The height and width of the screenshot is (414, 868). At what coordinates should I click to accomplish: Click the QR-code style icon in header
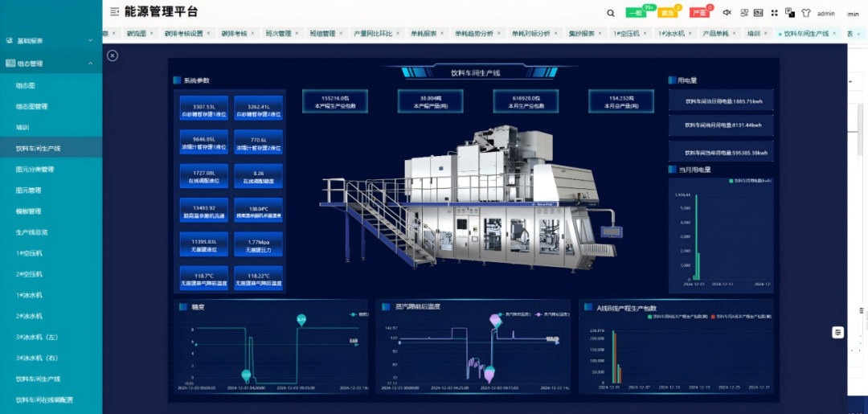tap(744, 13)
